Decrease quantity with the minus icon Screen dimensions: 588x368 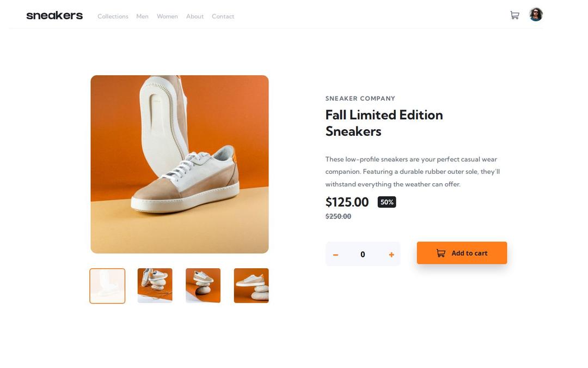tap(335, 255)
